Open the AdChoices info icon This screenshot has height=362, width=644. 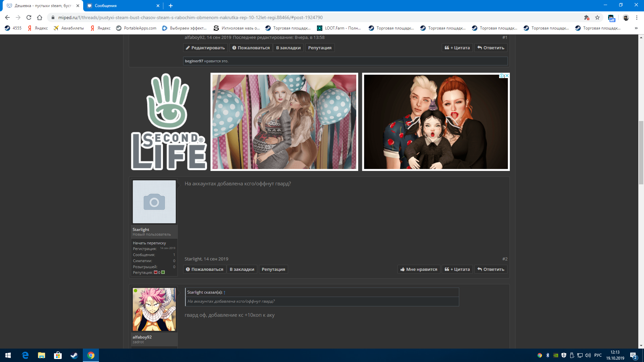[x=501, y=76]
